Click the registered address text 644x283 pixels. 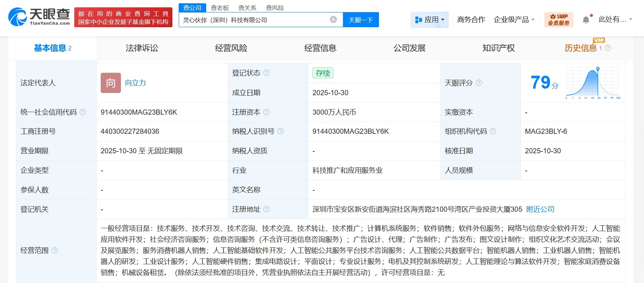(417, 209)
